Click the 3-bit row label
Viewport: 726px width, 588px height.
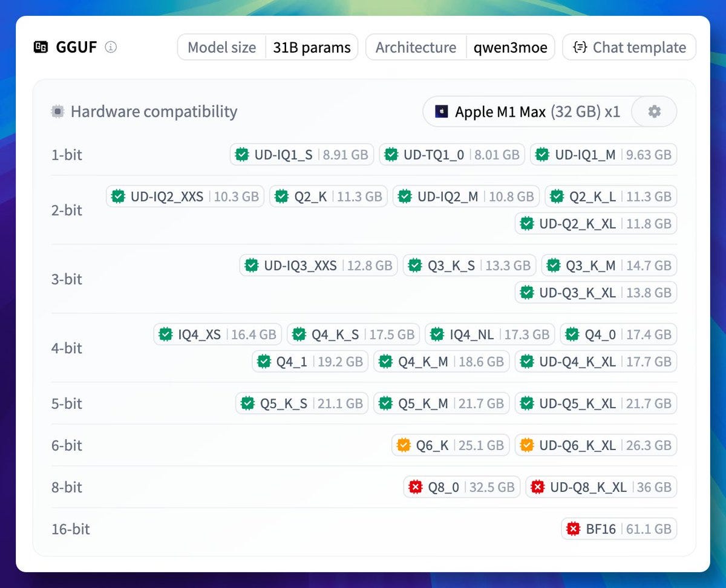point(67,279)
